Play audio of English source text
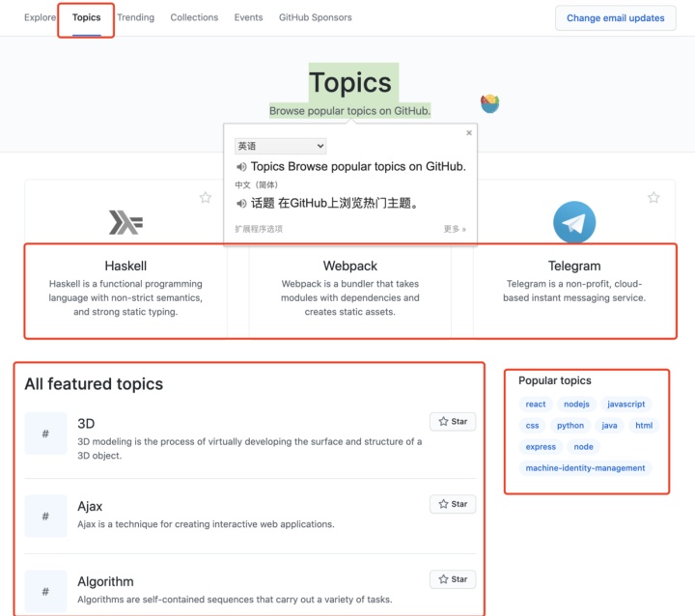Screen dimensions: 695x616 pos(241,167)
